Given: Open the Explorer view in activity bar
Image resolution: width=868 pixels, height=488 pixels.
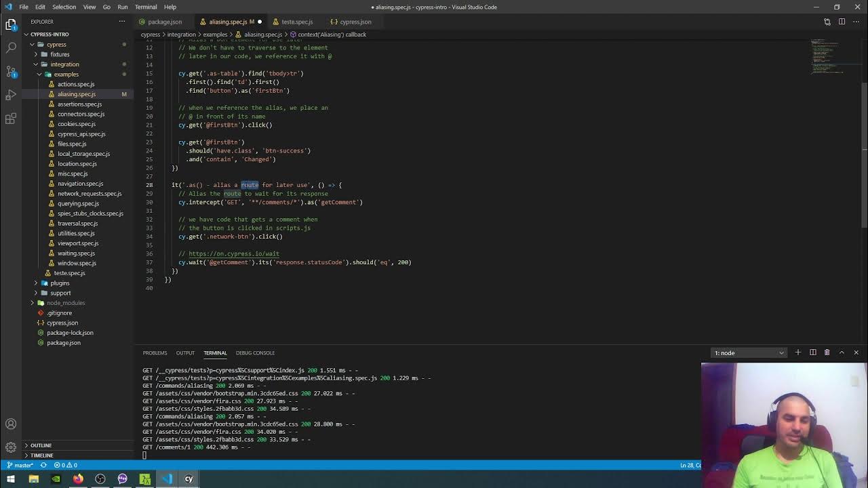Looking at the screenshot, I should click(11, 25).
